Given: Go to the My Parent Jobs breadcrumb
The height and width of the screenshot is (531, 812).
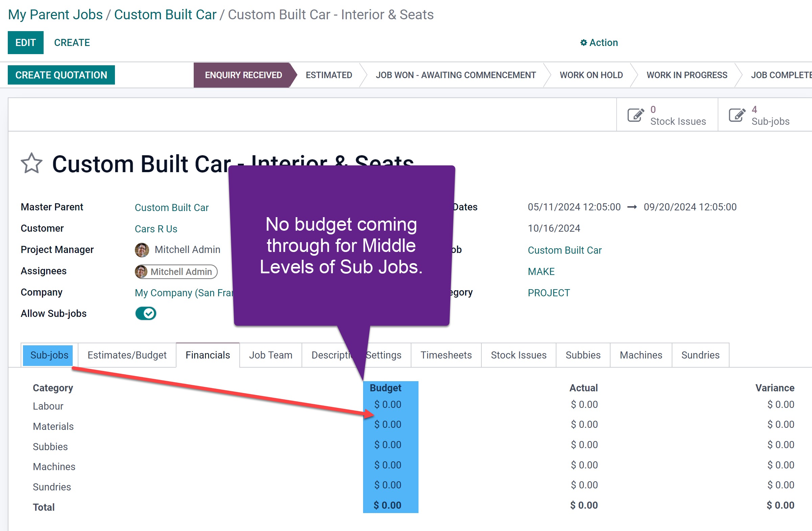Looking at the screenshot, I should tap(55, 15).
